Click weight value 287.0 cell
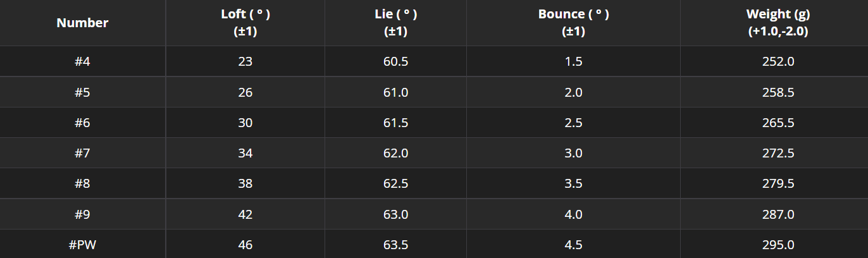The height and width of the screenshot is (258, 868). click(x=778, y=214)
